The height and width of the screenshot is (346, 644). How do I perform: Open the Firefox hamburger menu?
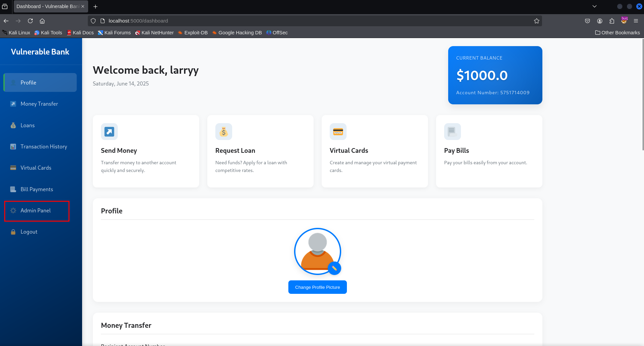point(636,21)
